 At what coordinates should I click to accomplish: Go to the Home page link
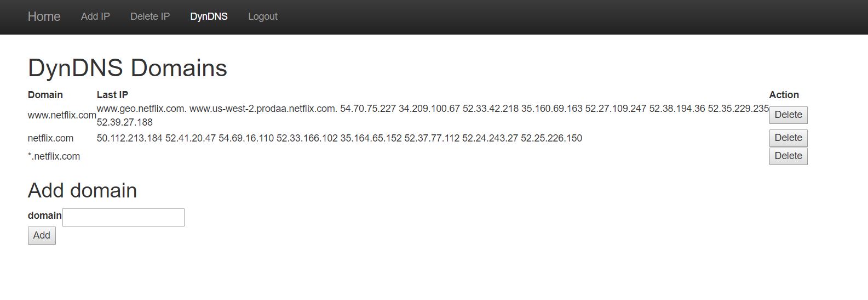click(x=44, y=16)
